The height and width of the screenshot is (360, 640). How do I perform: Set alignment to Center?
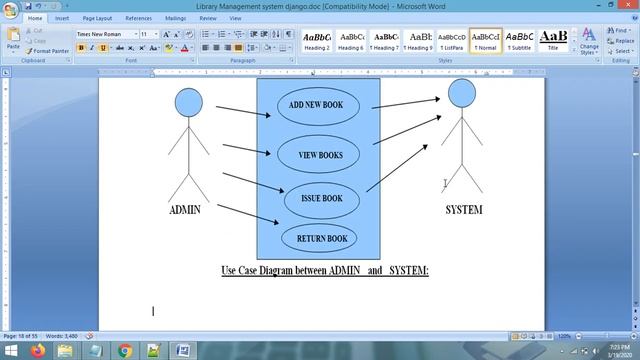click(x=216, y=48)
